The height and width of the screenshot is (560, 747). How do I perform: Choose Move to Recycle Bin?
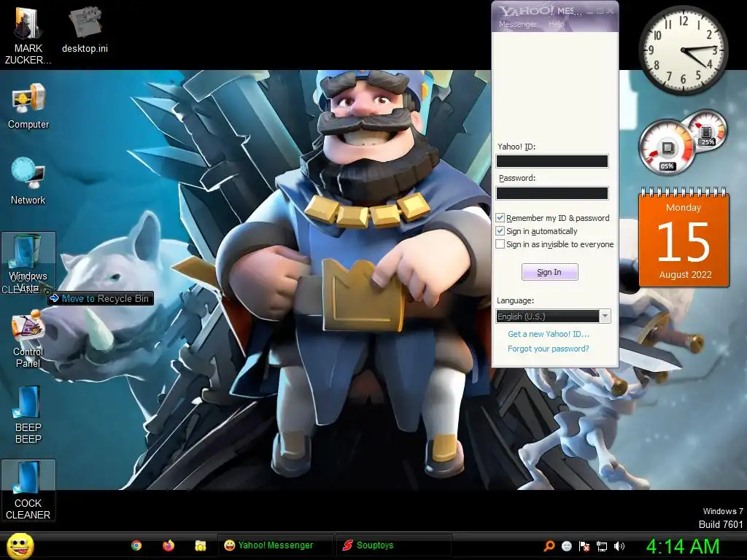coord(101,298)
